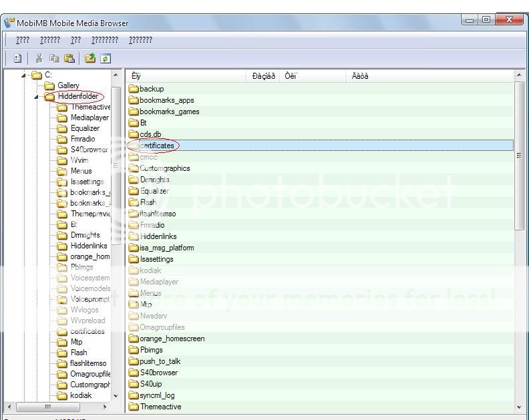Click the properties icon in the toolbar

(18, 58)
